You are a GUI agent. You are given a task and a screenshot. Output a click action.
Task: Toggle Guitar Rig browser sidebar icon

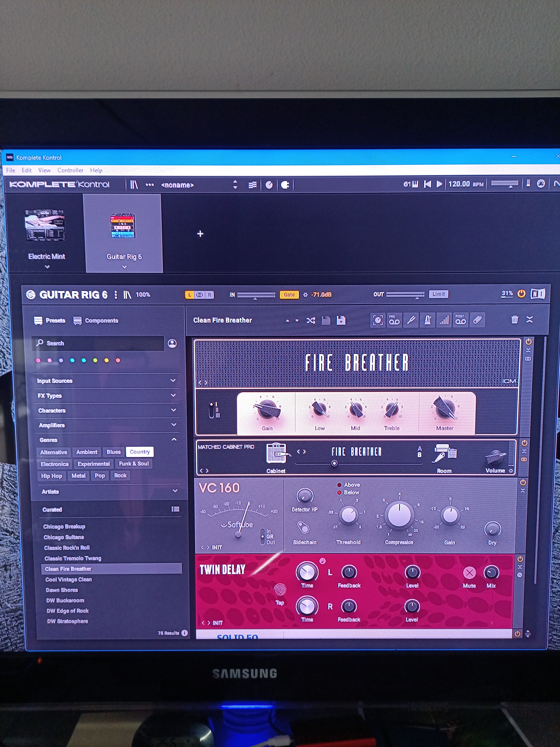click(127, 295)
